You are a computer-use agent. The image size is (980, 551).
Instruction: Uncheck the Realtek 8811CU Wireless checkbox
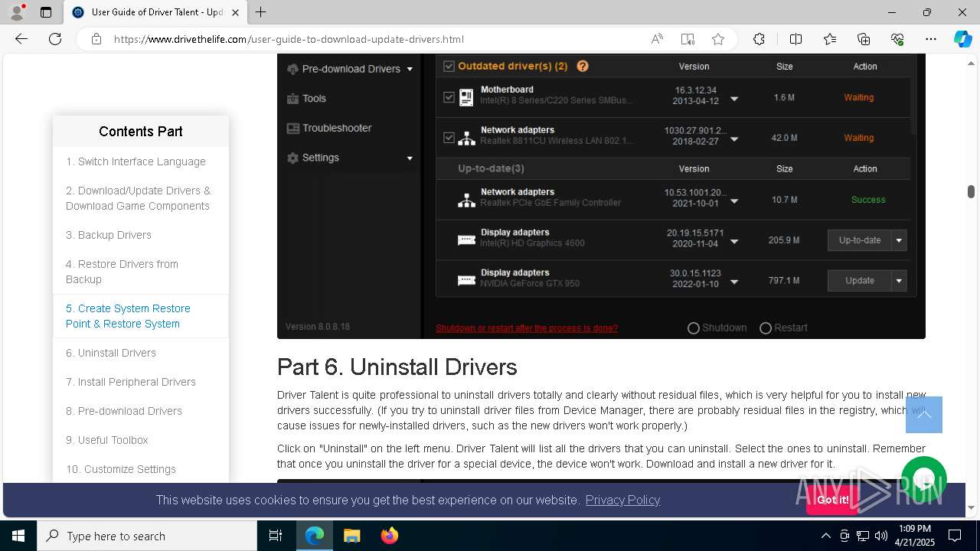coord(449,138)
